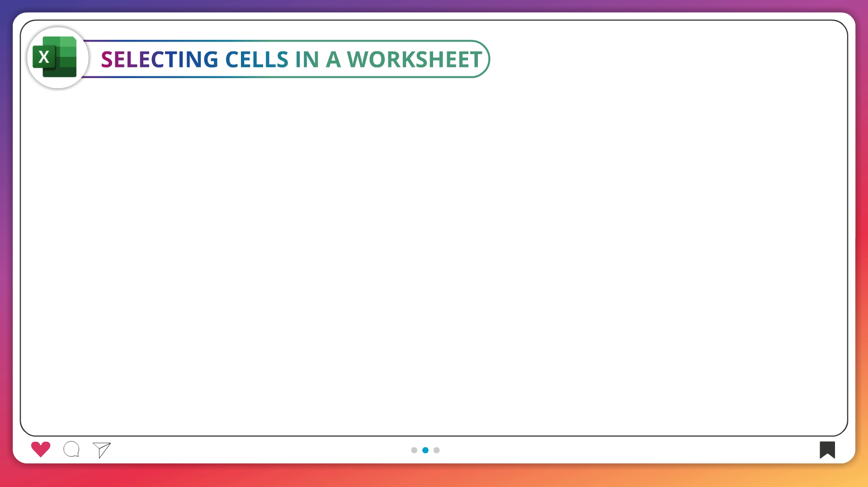Click the standalone letter A in the title
The image size is (868, 487).
pos(333,60)
